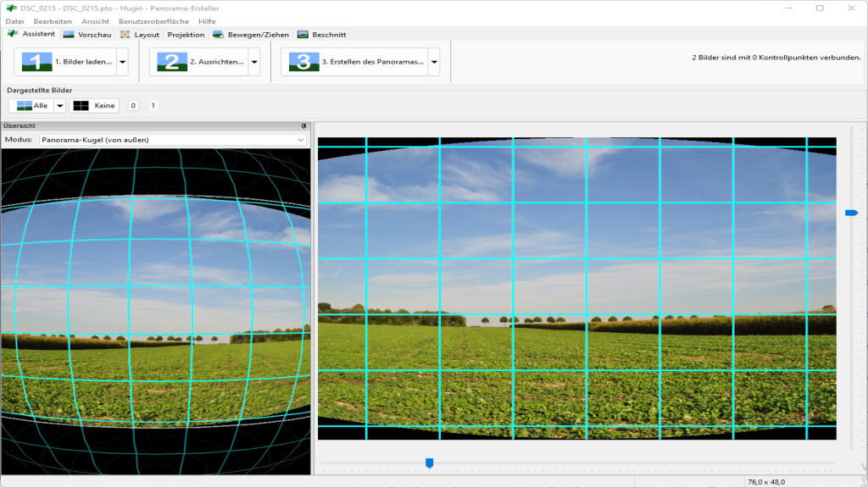Switch to the Vorschau tab

86,35
